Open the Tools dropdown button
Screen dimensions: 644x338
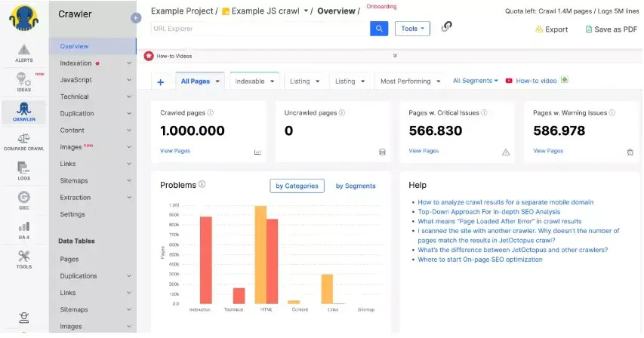coord(412,29)
